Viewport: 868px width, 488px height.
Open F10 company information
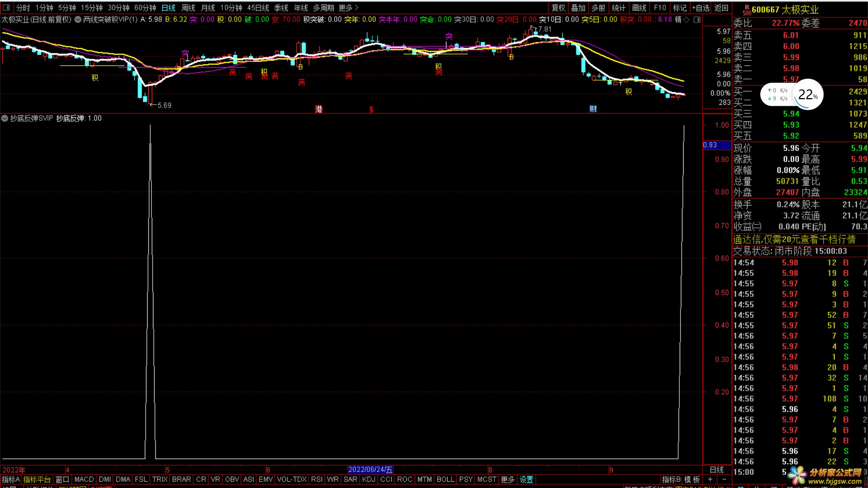coord(660,8)
